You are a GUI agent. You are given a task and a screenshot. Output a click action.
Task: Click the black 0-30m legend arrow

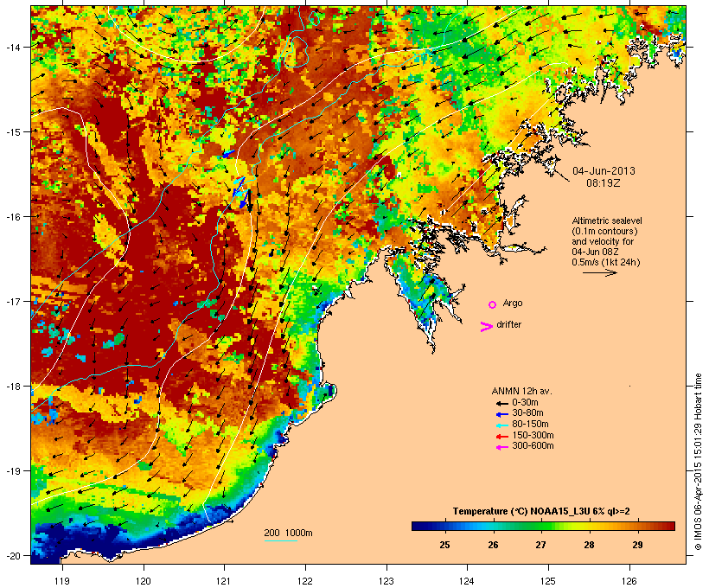[501, 403]
